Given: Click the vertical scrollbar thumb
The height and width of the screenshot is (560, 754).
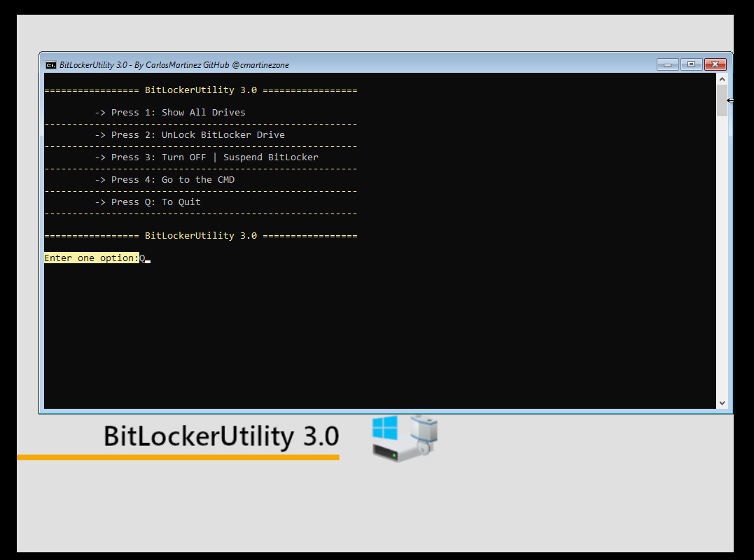Looking at the screenshot, I should click(722, 101).
